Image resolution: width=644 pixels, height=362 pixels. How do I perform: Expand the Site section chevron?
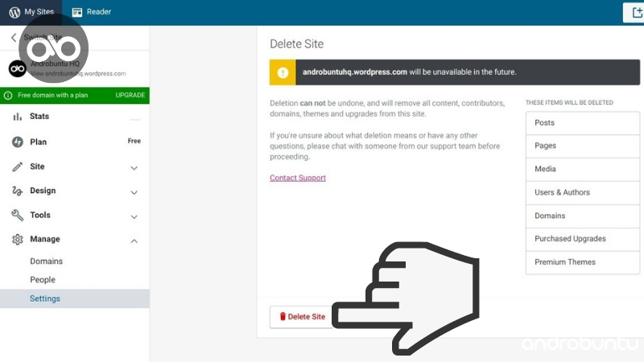tap(134, 168)
